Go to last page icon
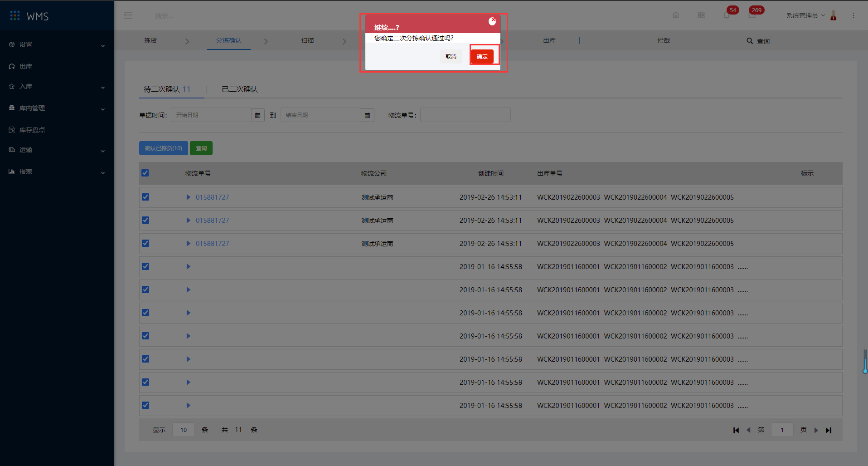 tap(829, 430)
